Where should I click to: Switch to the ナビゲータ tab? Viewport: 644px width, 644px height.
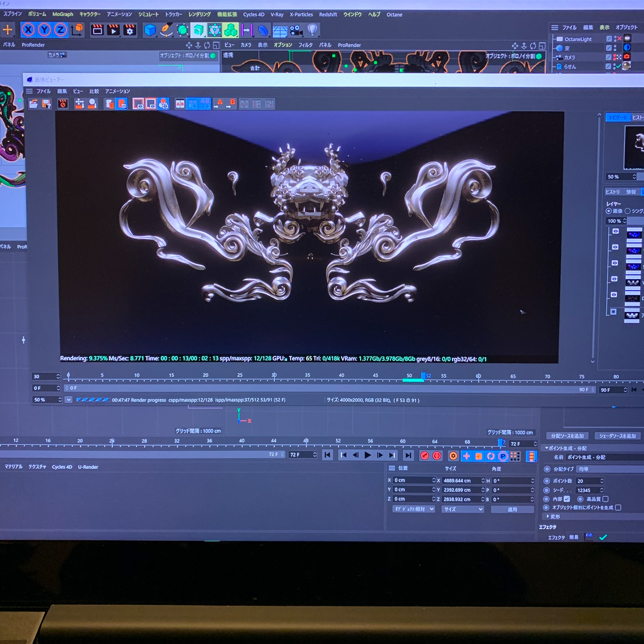coord(618,117)
